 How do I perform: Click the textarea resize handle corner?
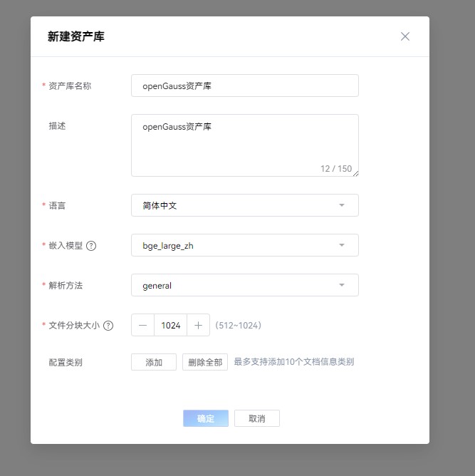tap(356, 174)
